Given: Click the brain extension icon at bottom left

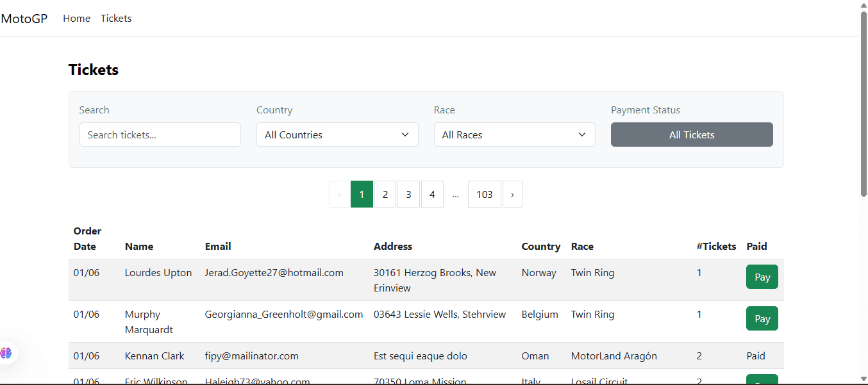Looking at the screenshot, I should 6,352.
